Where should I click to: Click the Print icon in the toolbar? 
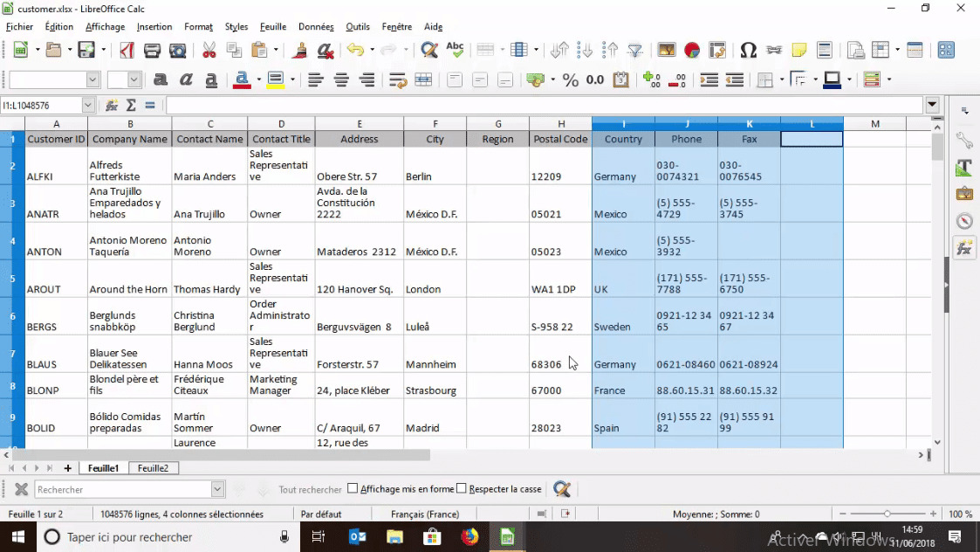[152, 50]
